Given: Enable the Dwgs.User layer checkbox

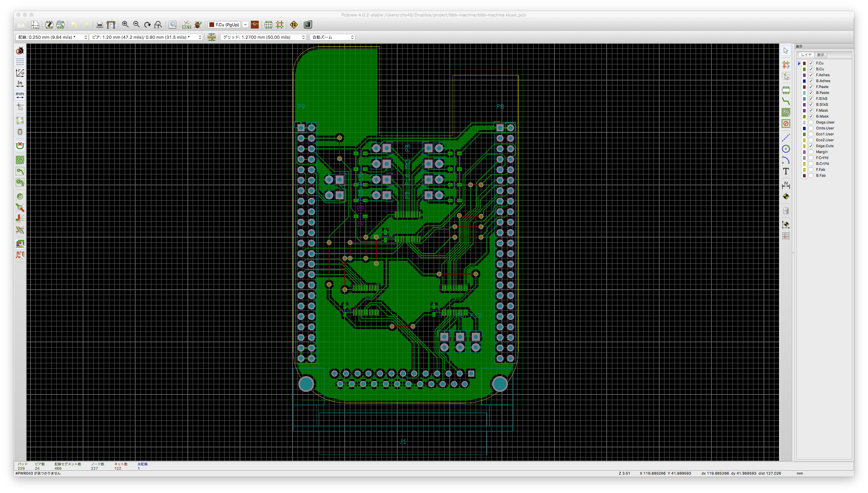Looking at the screenshot, I should pos(811,122).
